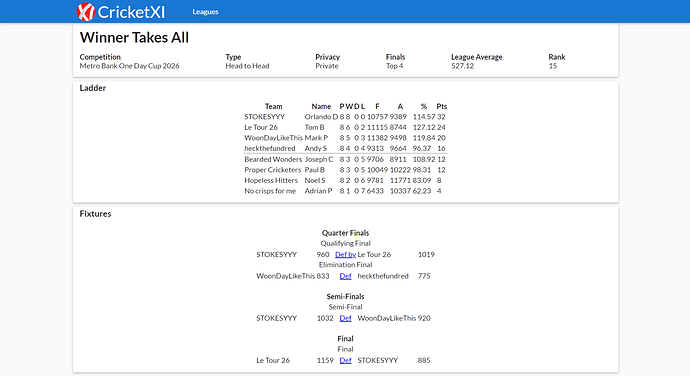Click 'Le Tour 26' team in ladder
Image resolution: width=690 pixels, height=376 pixels.
click(x=261, y=127)
